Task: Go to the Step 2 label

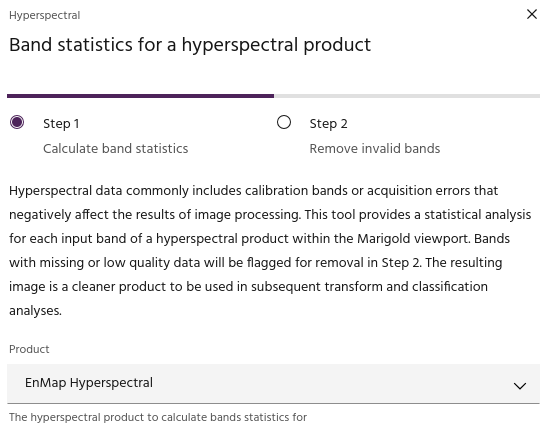Action: (x=328, y=124)
